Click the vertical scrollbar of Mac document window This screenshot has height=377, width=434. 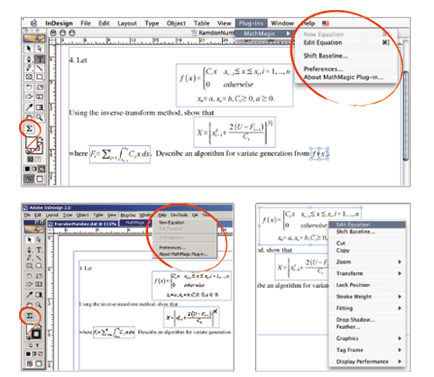point(406,113)
